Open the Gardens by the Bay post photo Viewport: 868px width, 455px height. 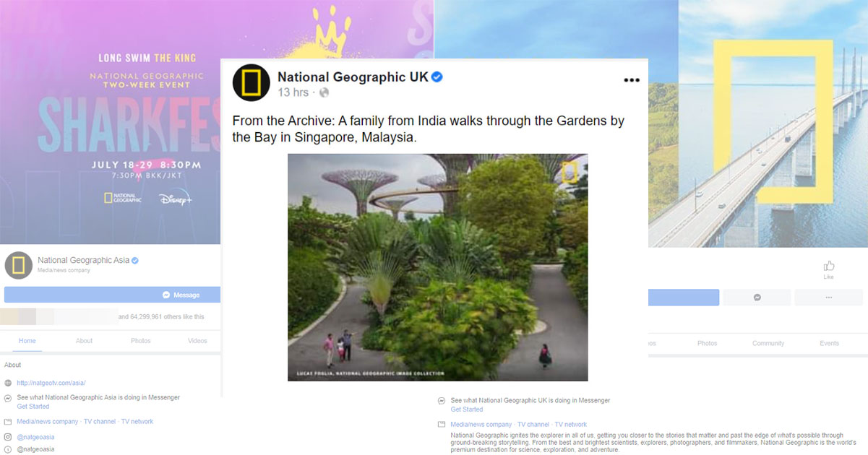point(437,267)
